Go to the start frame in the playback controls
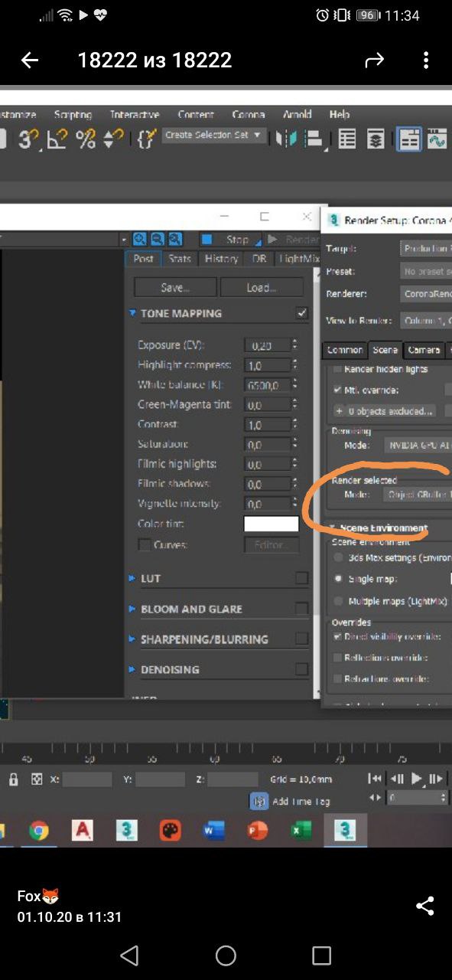The width and height of the screenshot is (452, 980). [375, 779]
